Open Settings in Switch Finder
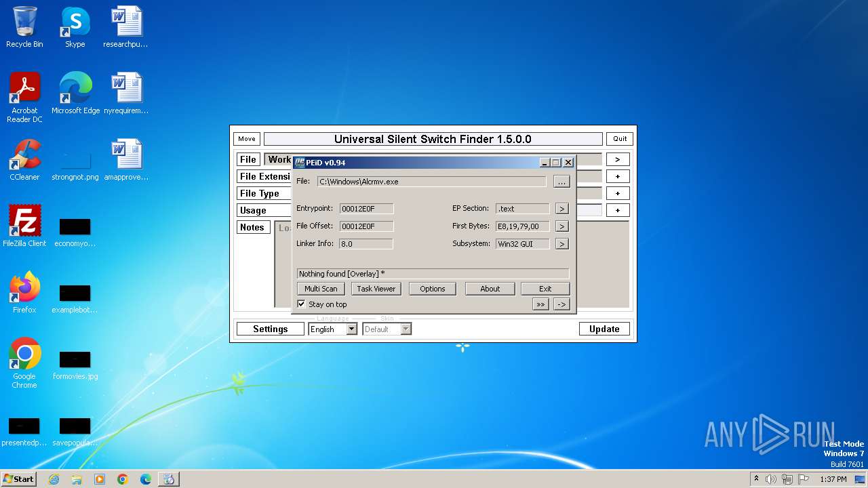This screenshot has width=868, height=488. pos(271,329)
